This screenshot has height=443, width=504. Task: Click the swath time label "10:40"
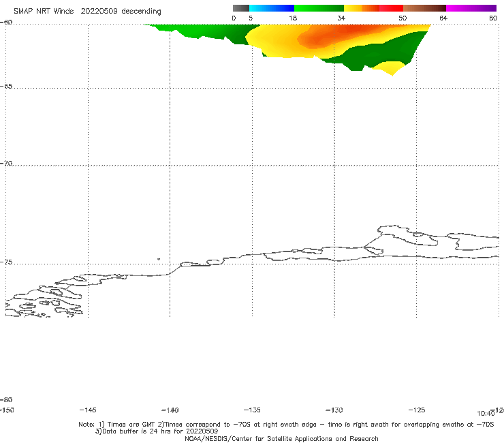[x=486, y=414]
